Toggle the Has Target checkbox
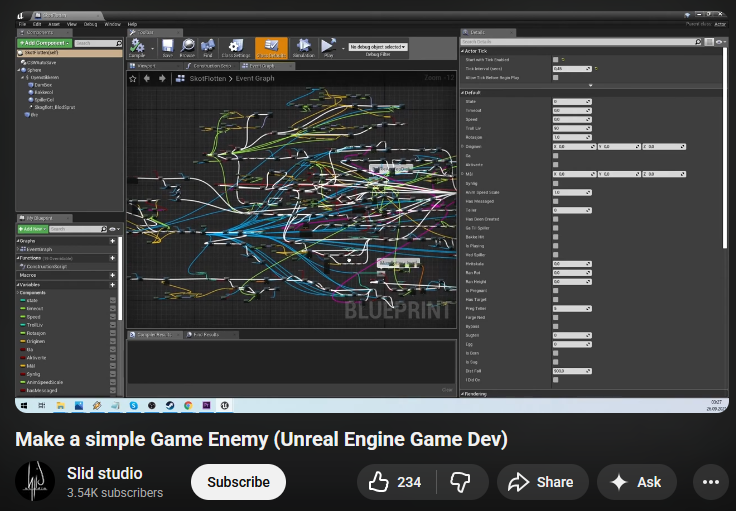Viewport: 736px width, 511px height. [x=556, y=299]
